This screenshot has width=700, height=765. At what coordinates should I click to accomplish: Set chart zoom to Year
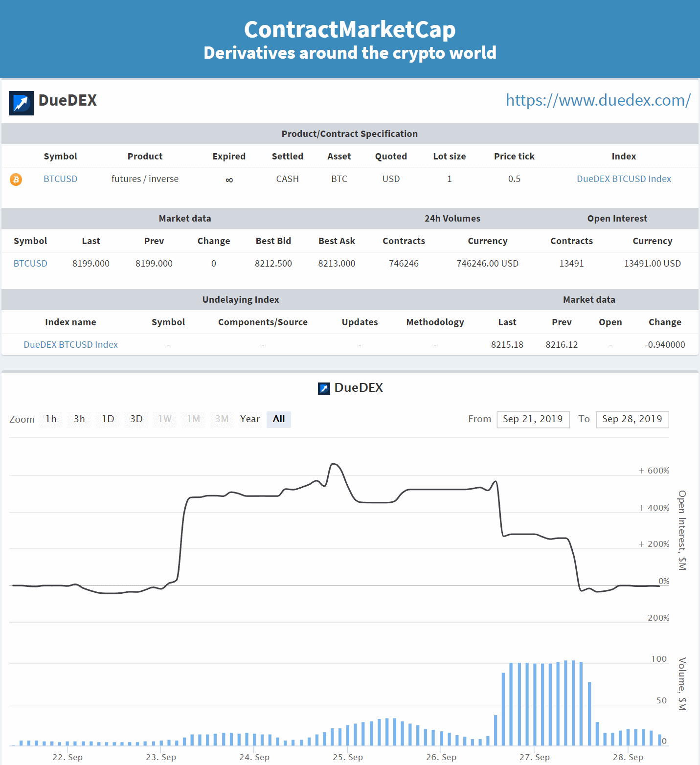point(250,419)
